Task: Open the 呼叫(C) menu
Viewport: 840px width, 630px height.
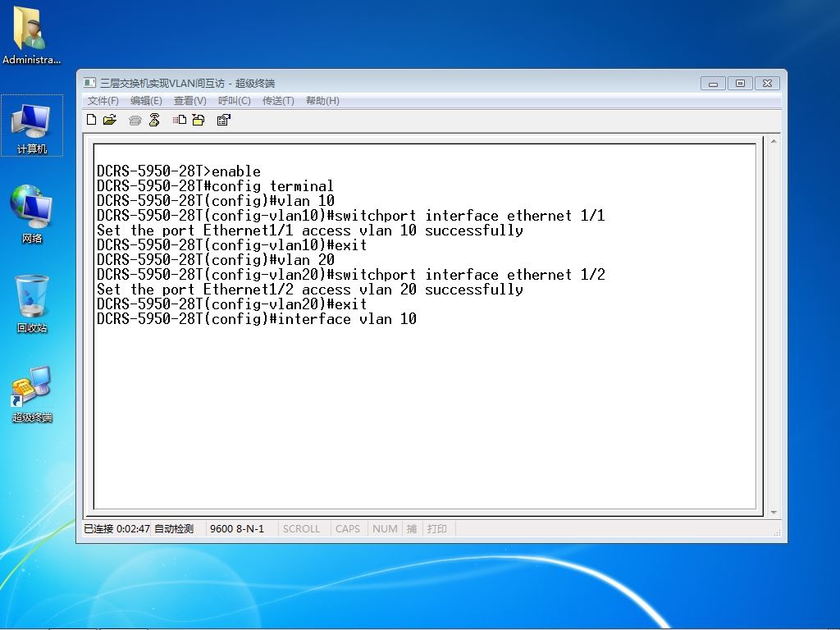Action: pyautogui.click(x=234, y=101)
